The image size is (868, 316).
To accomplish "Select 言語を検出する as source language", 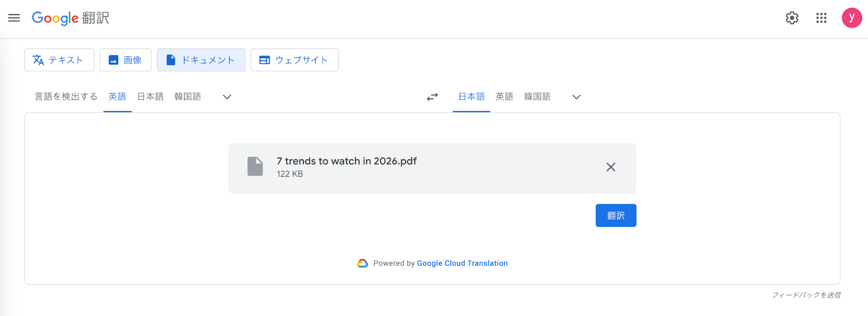I will 66,96.
